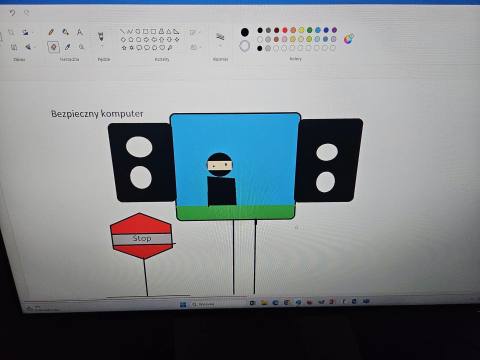480x360 pixels.
Task: Select the Color 1 black circle
Action: [245, 32]
